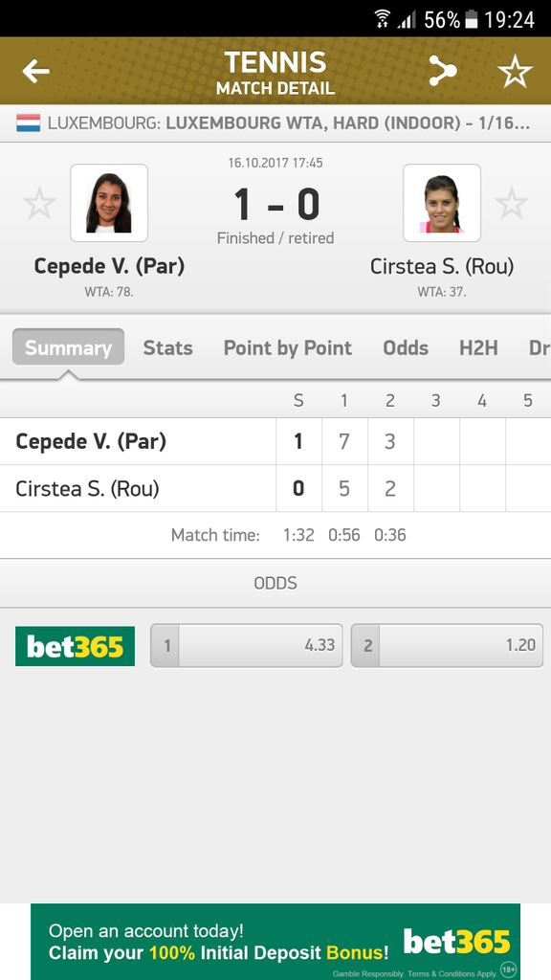Viewport: 551px width, 980px height.
Task: Tap the bet365 logo in odds
Action: [75, 646]
